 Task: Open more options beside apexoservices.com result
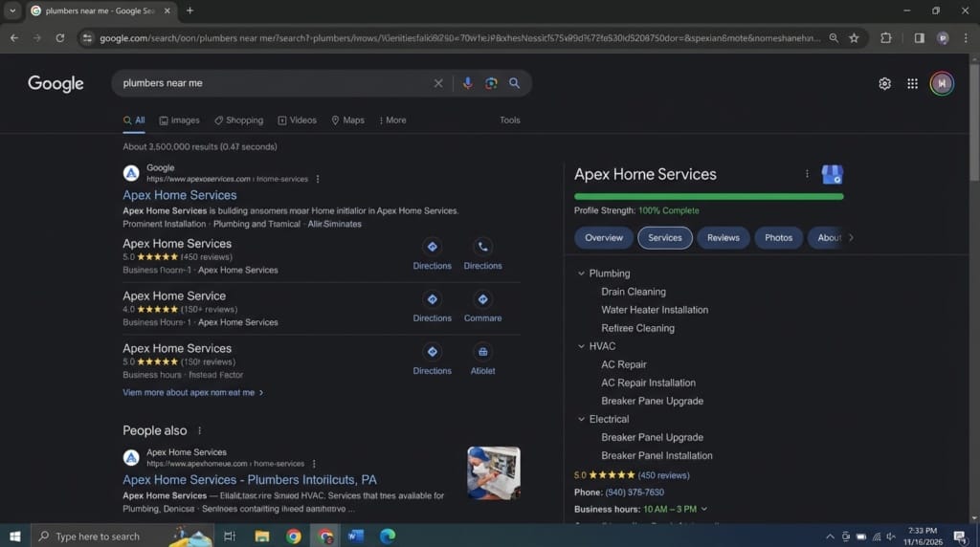point(318,179)
